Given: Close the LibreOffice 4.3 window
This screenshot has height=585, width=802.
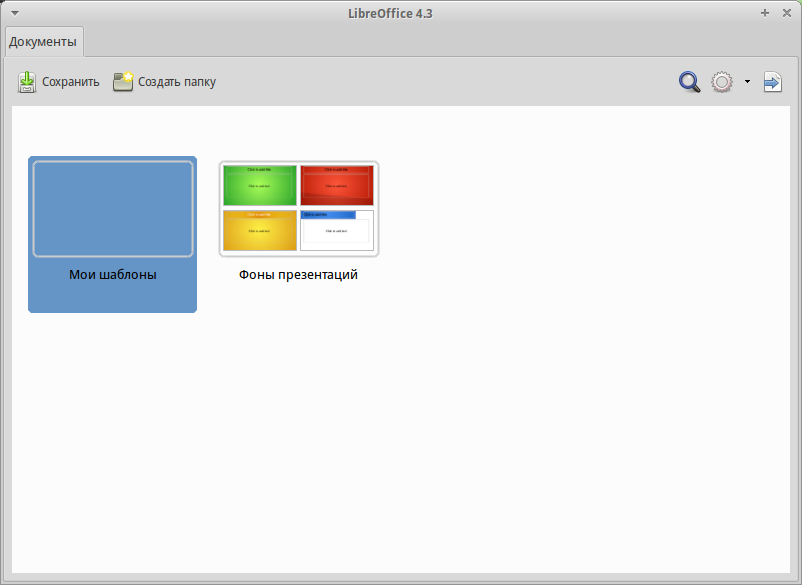Looking at the screenshot, I should (x=786, y=13).
